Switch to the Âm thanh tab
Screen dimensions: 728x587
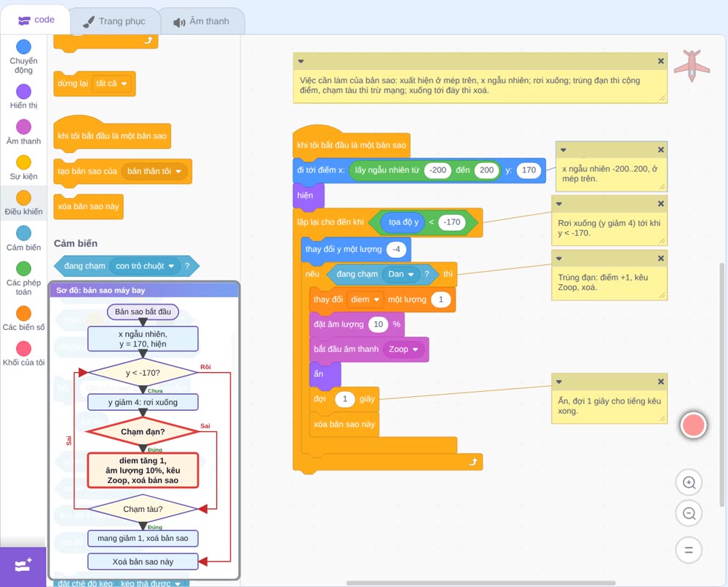tap(202, 21)
